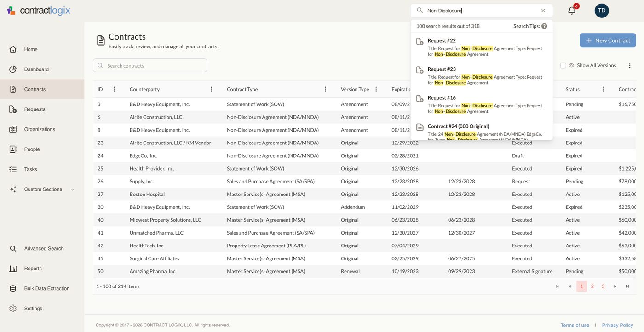Open Privacy Policy link
Image resolution: width=644 pixels, height=332 pixels.
pyautogui.click(x=617, y=325)
